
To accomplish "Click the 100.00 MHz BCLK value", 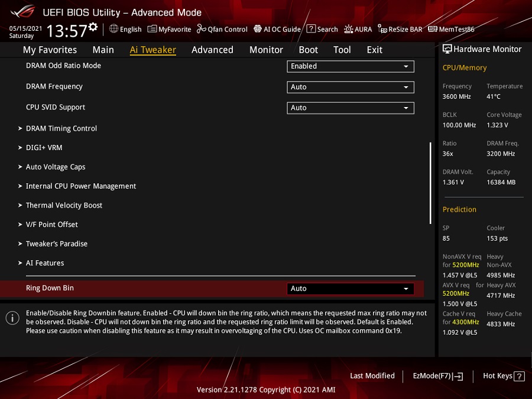I will click(459, 125).
